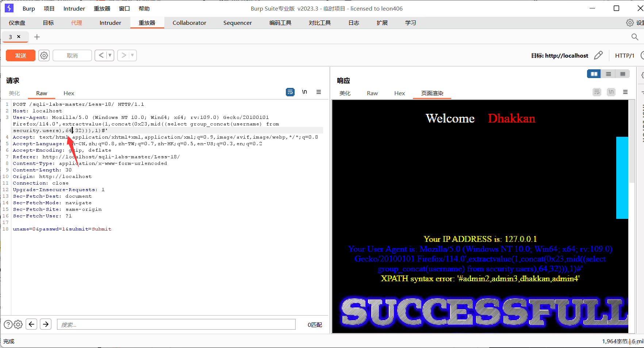Image resolution: width=644 pixels, height=348 pixels.
Task: Open the request panel hamburger menu
Action: coord(319,92)
